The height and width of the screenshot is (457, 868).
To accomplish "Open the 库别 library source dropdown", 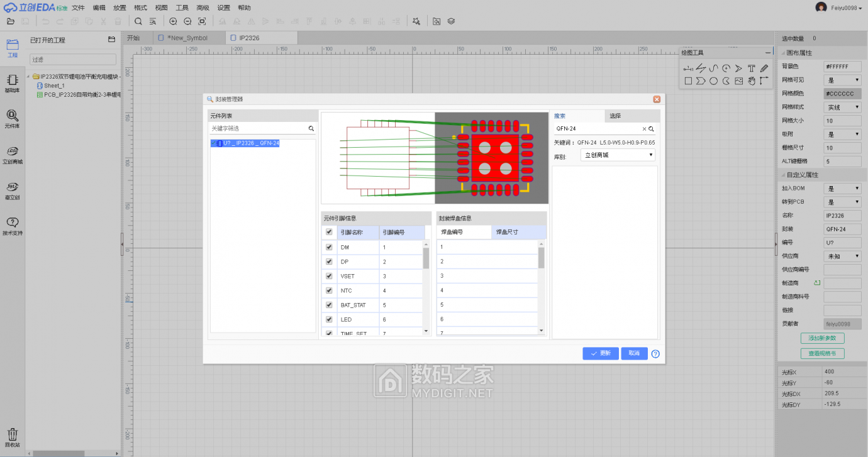I will (618, 155).
